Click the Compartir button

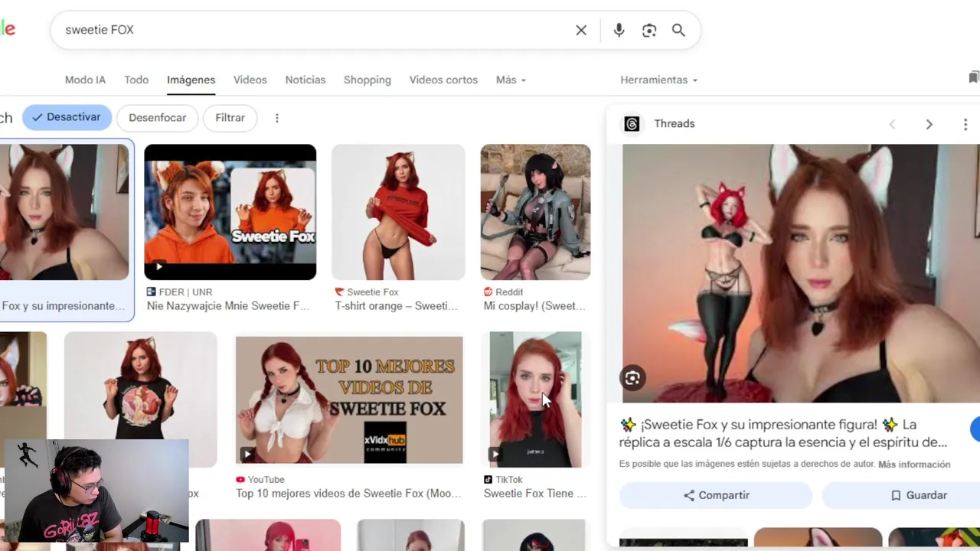coord(716,495)
